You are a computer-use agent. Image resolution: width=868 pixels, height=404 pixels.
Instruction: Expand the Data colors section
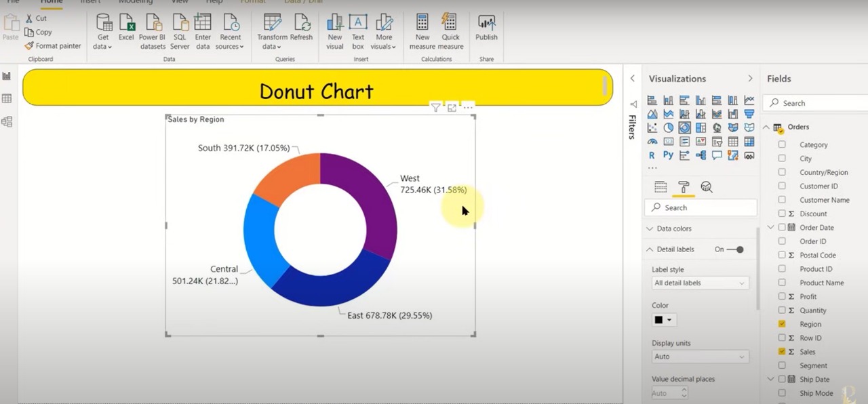coord(673,228)
